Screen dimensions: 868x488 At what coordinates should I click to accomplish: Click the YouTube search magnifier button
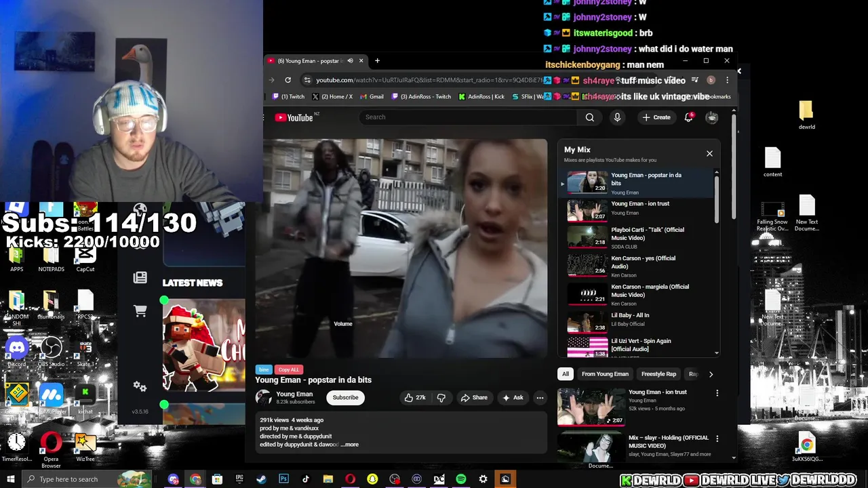pyautogui.click(x=590, y=117)
